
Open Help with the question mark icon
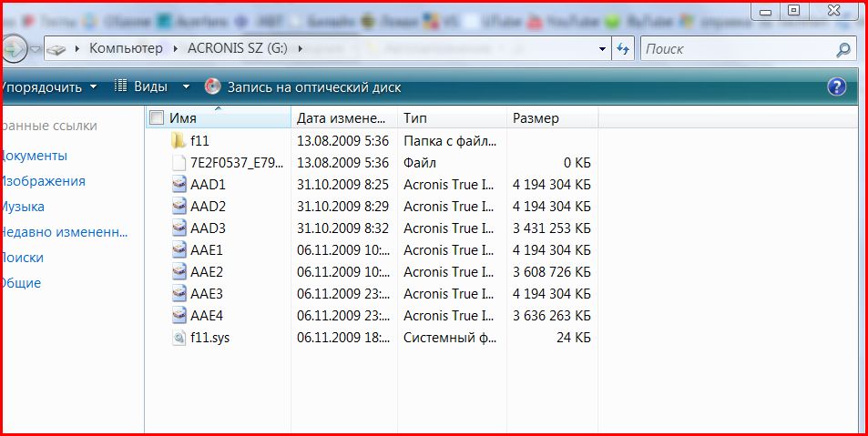[836, 86]
